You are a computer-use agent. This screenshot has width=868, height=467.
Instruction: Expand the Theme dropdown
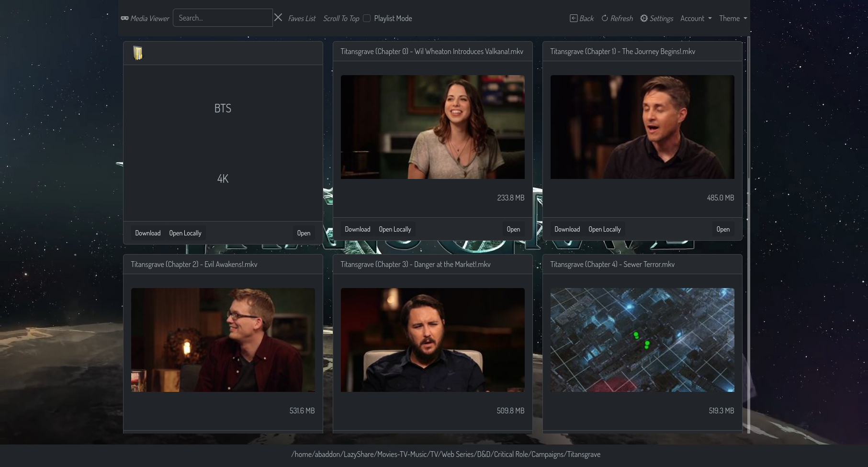click(733, 18)
